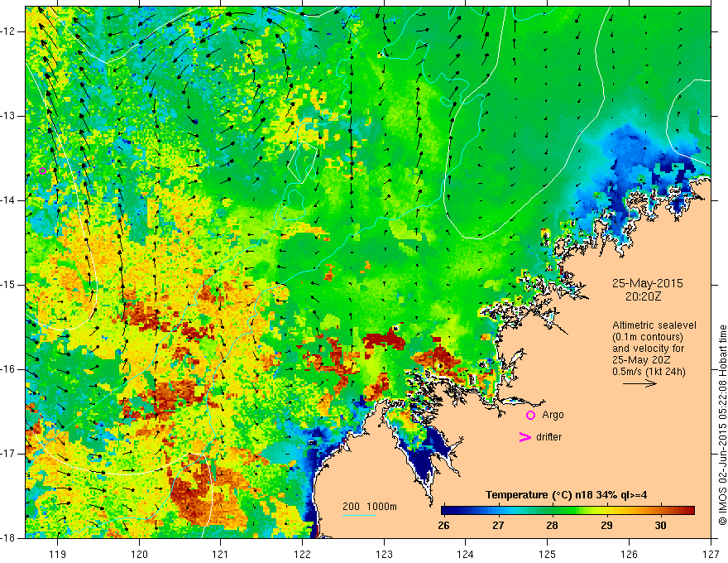Click the '0.5m/s (1kt 24h)' label
Viewport: 728px width, 563px height.
point(649,372)
